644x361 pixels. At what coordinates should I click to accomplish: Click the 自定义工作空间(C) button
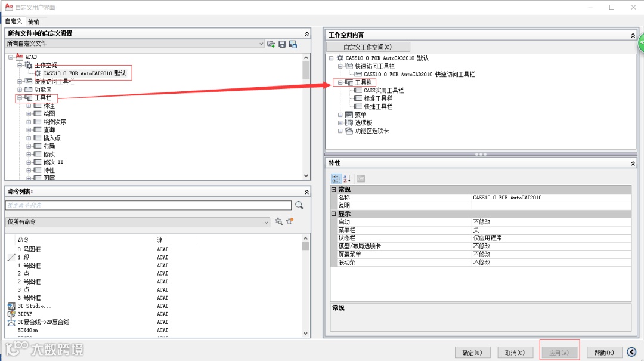[367, 47]
